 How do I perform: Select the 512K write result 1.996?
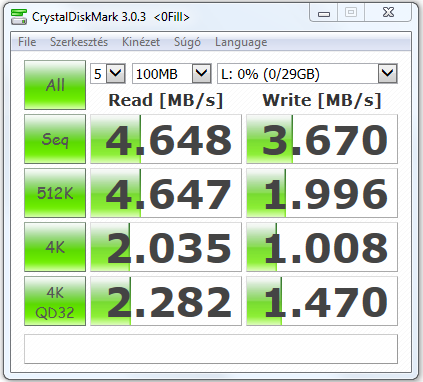click(322, 193)
